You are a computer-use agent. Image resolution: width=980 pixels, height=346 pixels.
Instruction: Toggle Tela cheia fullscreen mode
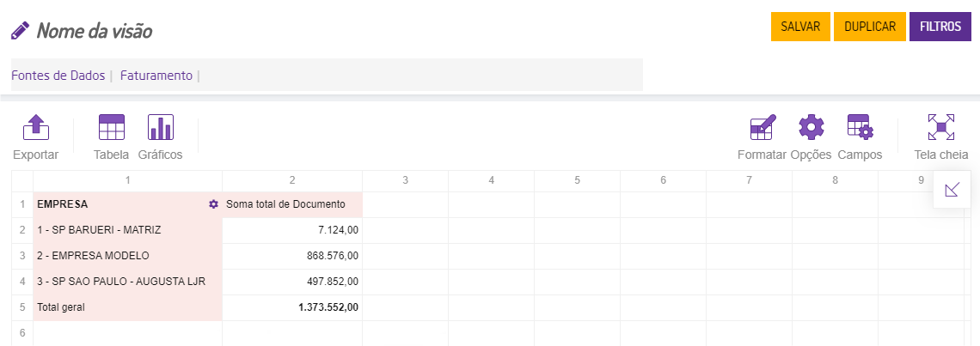point(941,137)
